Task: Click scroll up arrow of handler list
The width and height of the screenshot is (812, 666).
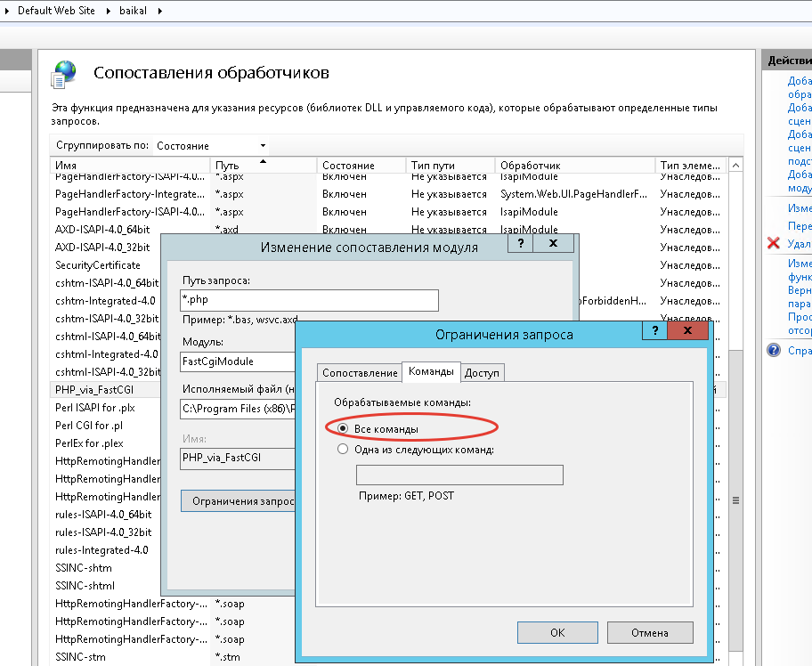Action: (735, 166)
